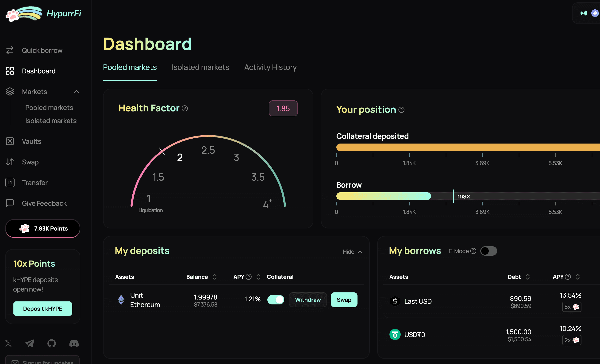The width and height of the screenshot is (600, 364).
Task: Click the Hyperliquid icon in top bar
Action: 584,13
